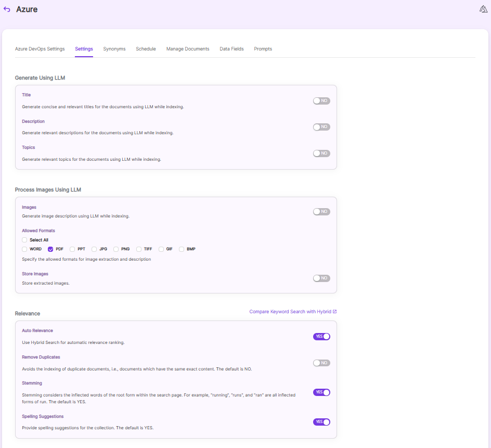Click the Stemming label
491x448 pixels.
tap(32, 383)
